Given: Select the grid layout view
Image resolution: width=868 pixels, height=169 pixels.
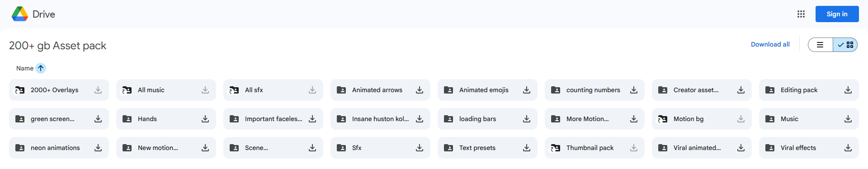Looking at the screenshot, I should pos(845,45).
